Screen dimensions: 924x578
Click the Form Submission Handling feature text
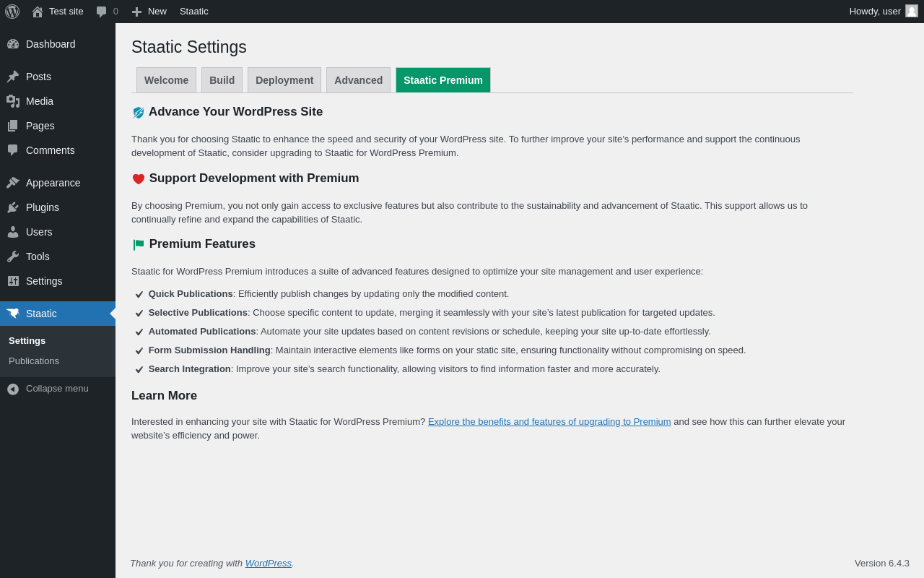click(x=447, y=350)
